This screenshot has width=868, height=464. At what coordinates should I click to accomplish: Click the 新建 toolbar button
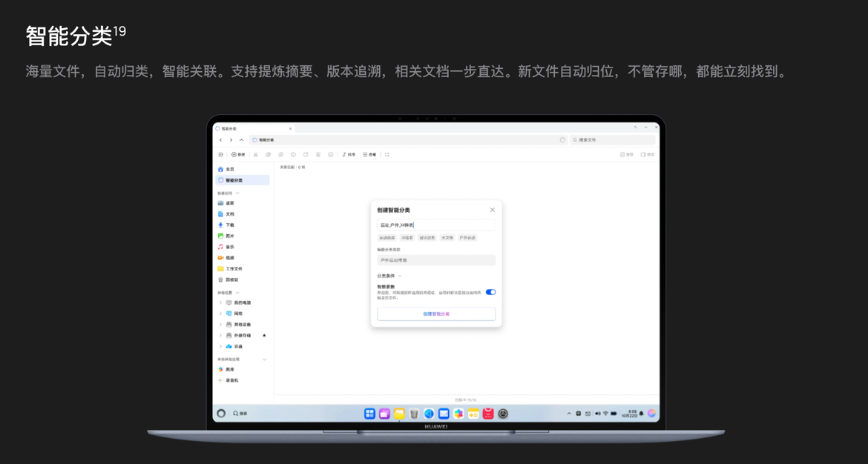click(x=238, y=155)
